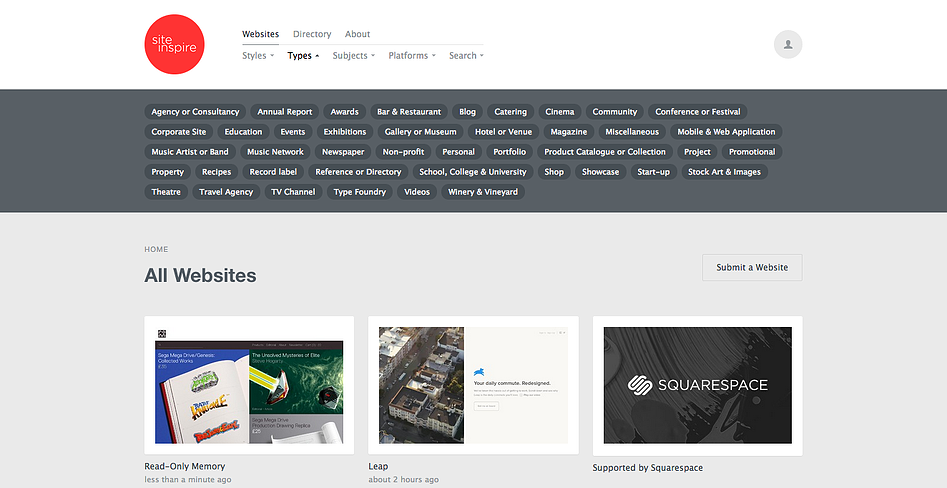Open the Subjects dropdown
The width and height of the screenshot is (947, 488).
tap(353, 56)
